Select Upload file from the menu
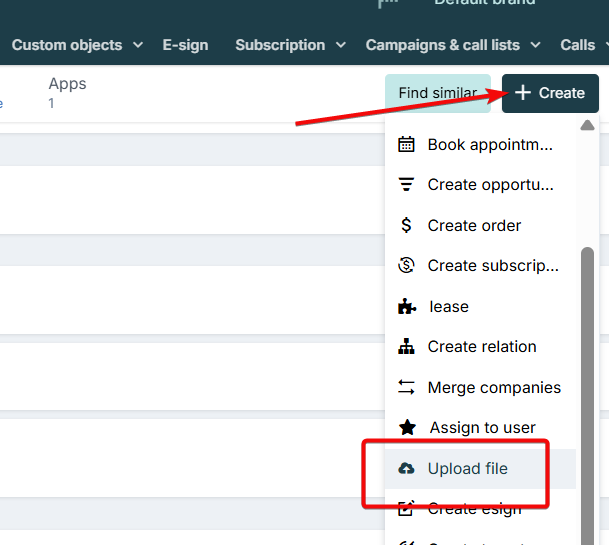 pos(480,469)
